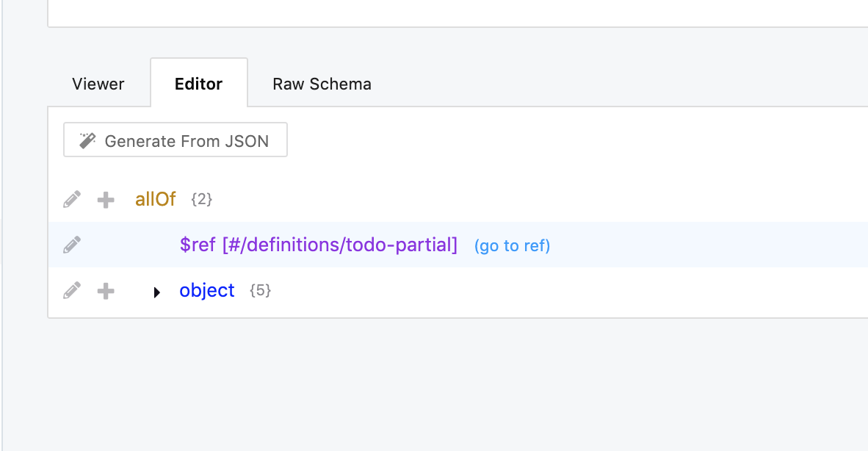The height and width of the screenshot is (451, 868).
Task: Click the plus icon next to allOf
Action: (106, 200)
